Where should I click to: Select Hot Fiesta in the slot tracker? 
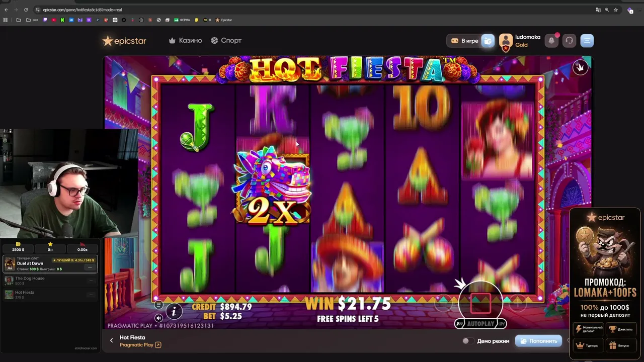pos(50,295)
